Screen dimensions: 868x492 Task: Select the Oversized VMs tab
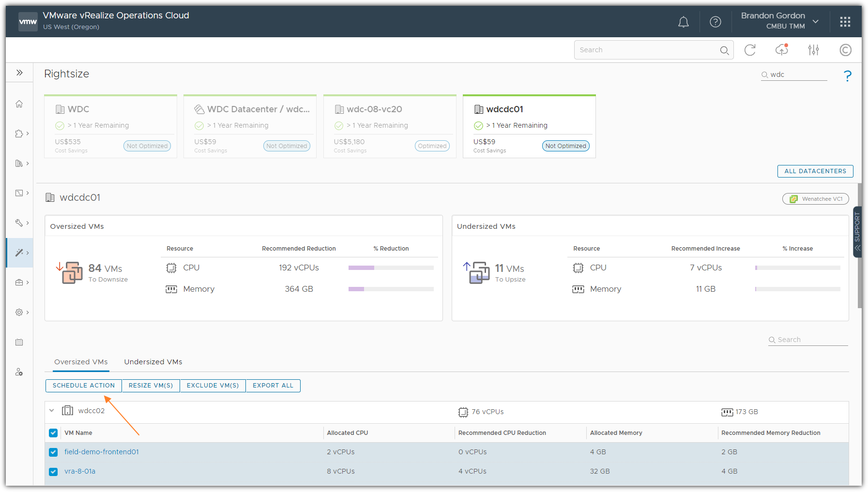[81, 362]
